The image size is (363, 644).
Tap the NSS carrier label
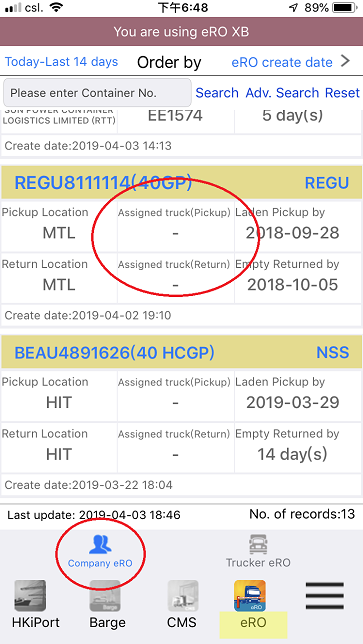[x=333, y=352]
